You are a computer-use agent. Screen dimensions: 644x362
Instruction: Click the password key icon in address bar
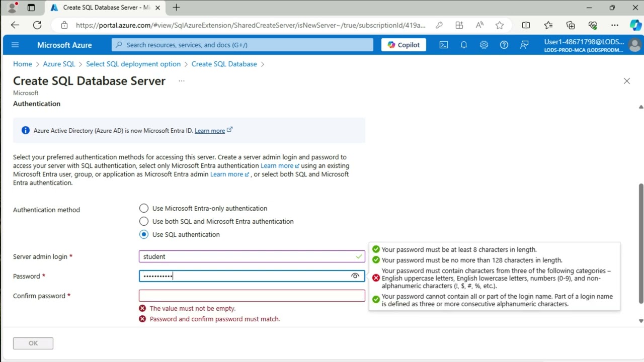[439, 25]
